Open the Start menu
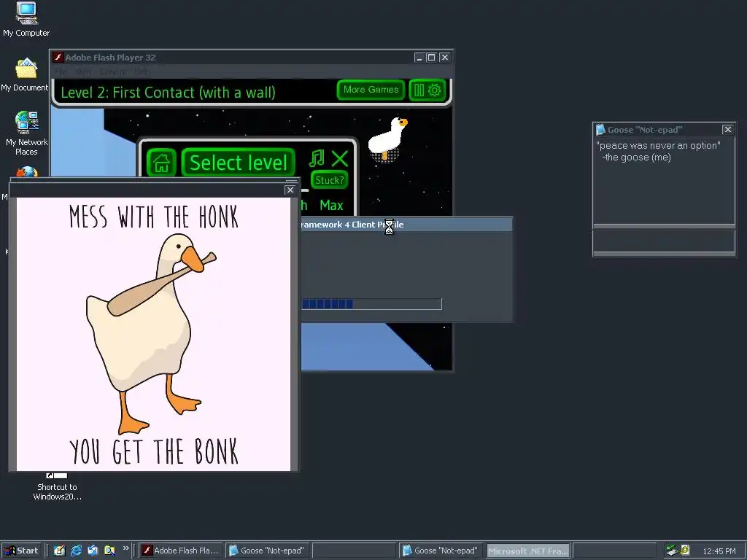Screen dimensions: 747x560 [21, 551]
